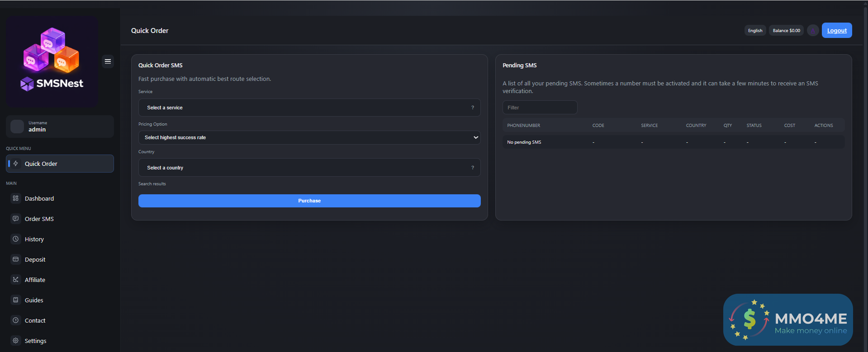868x352 pixels.
Task: Open the Select a country dropdown
Action: point(309,168)
